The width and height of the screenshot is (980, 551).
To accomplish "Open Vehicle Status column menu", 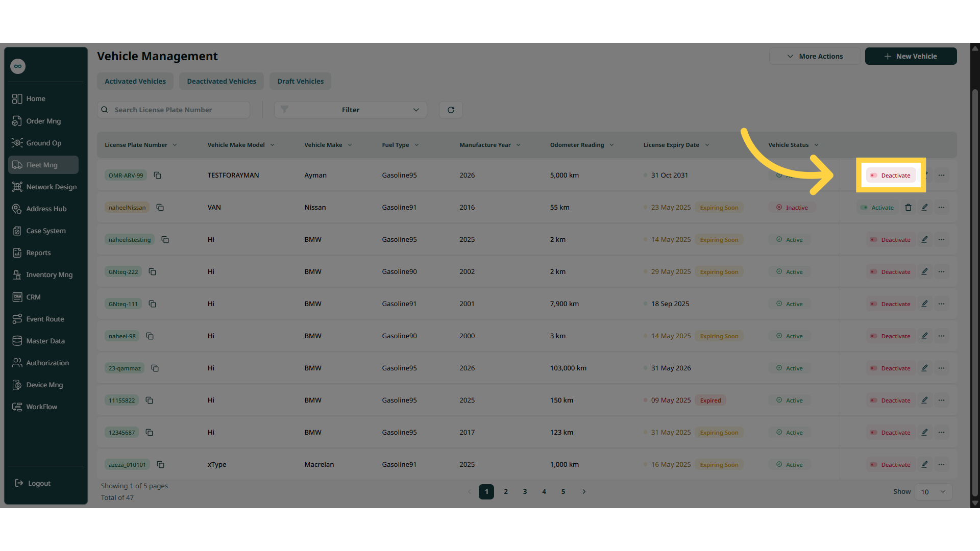I will (x=816, y=145).
